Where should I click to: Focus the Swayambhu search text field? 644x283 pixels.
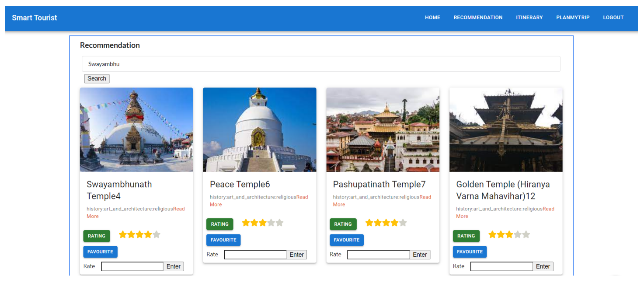(321, 64)
